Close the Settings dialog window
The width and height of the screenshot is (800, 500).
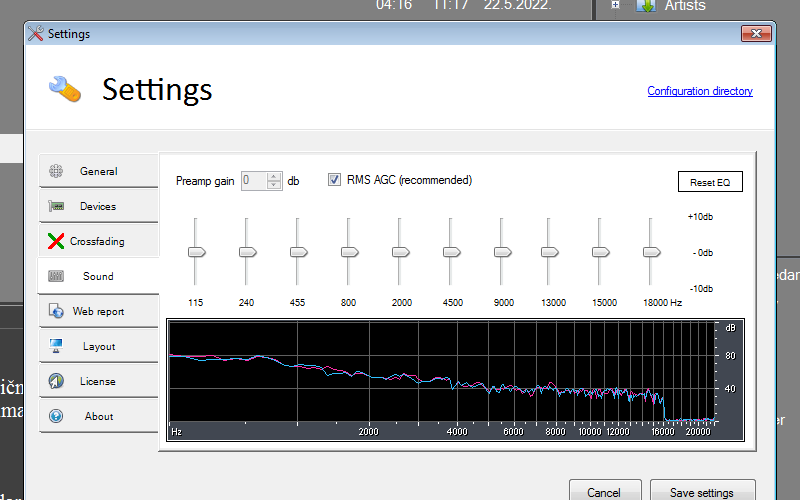[x=756, y=34]
